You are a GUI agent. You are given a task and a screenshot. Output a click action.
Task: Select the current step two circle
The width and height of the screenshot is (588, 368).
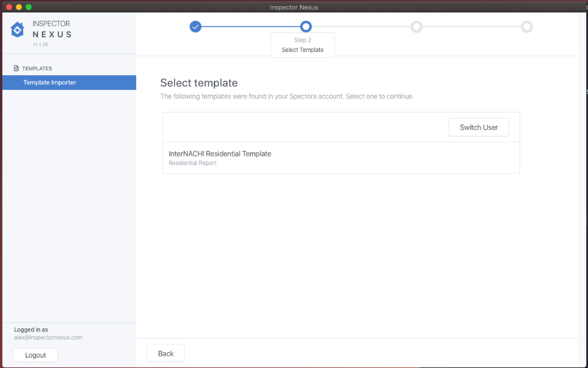coord(306,26)
